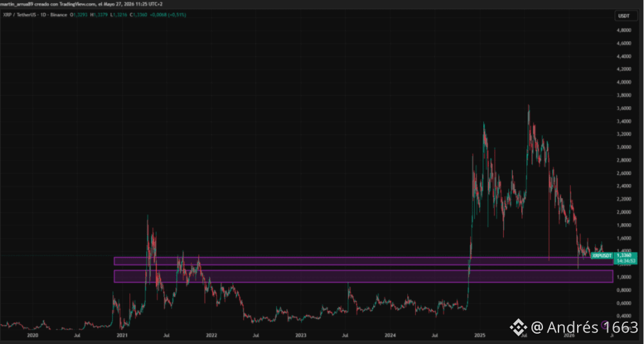Click the 0,6000 price axis label
This screenshot has height=344, width=644.
pos(624,303)
